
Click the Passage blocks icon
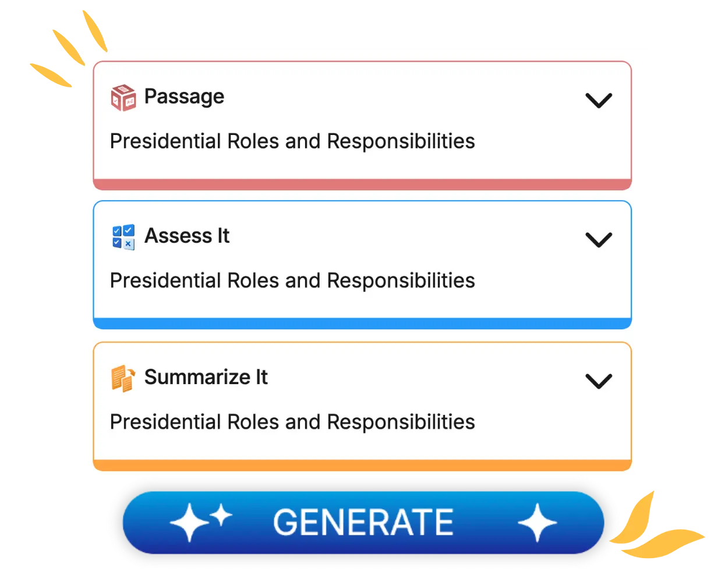pyautogui.click(x=123, y=98)
